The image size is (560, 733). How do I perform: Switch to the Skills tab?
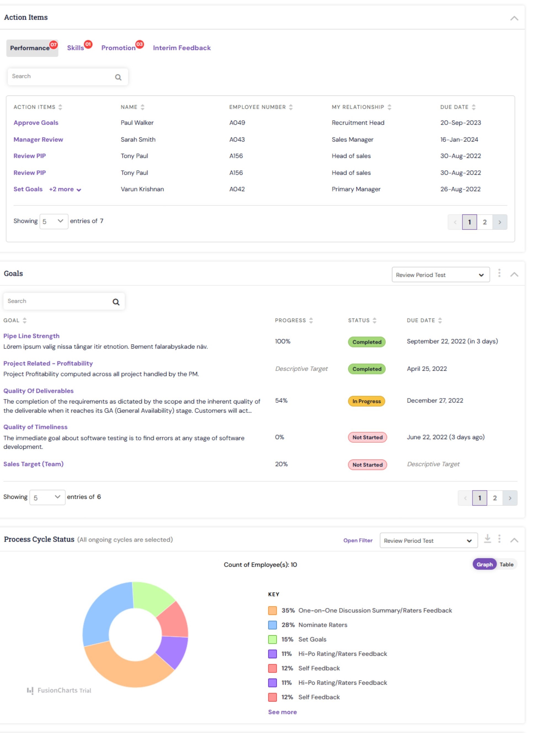tap(76, 48)
